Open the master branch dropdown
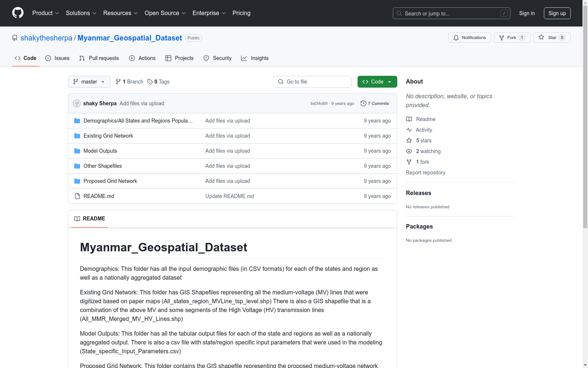Screen dimensions: 588x368 click(x=89, y=82)
